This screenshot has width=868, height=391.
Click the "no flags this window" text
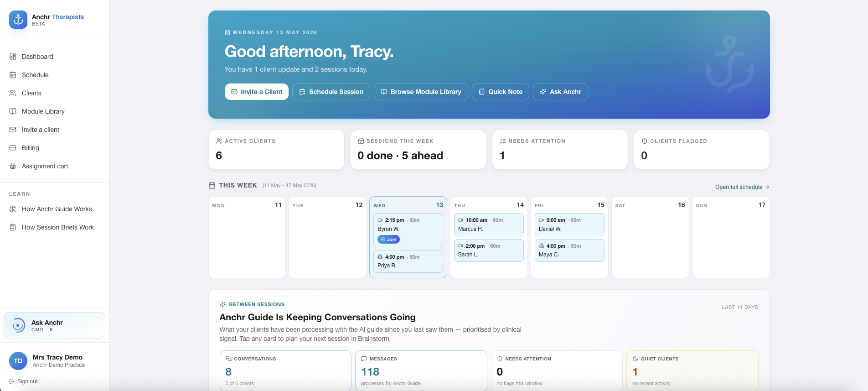click(x=519, y=383)
